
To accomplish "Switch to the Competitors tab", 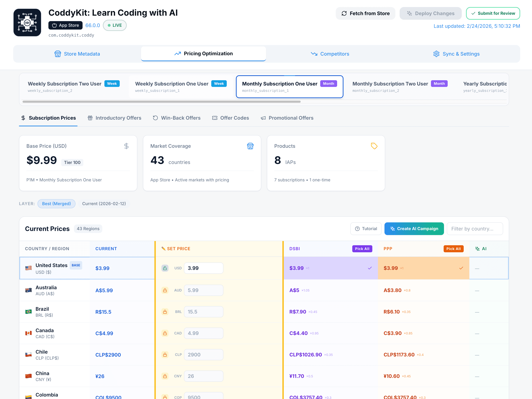I will tap(330, 54).
